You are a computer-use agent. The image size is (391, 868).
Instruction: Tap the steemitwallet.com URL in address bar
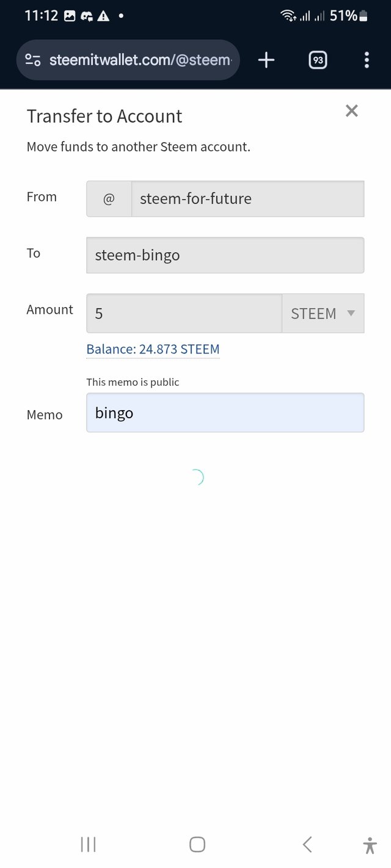click(141, 60)
